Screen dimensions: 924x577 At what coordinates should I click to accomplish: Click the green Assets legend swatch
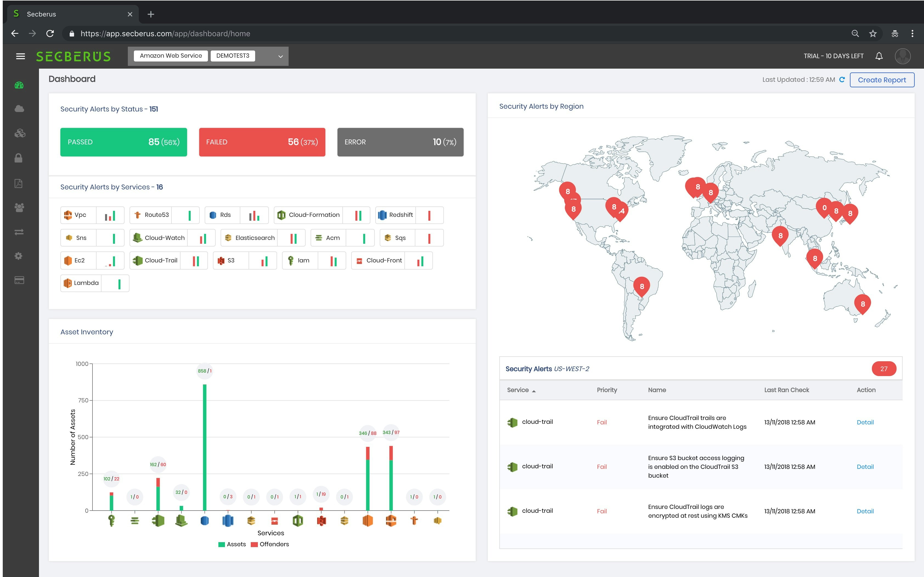(x=222, y=545)
